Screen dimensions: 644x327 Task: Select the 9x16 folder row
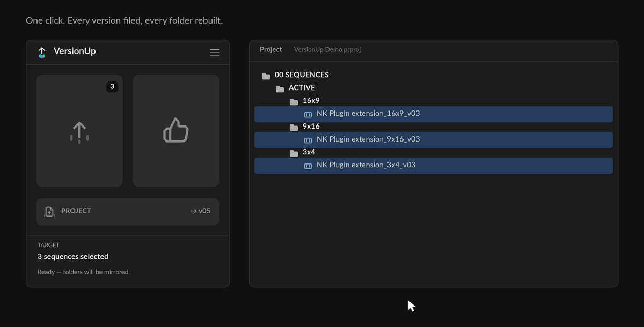pos(434,127)
